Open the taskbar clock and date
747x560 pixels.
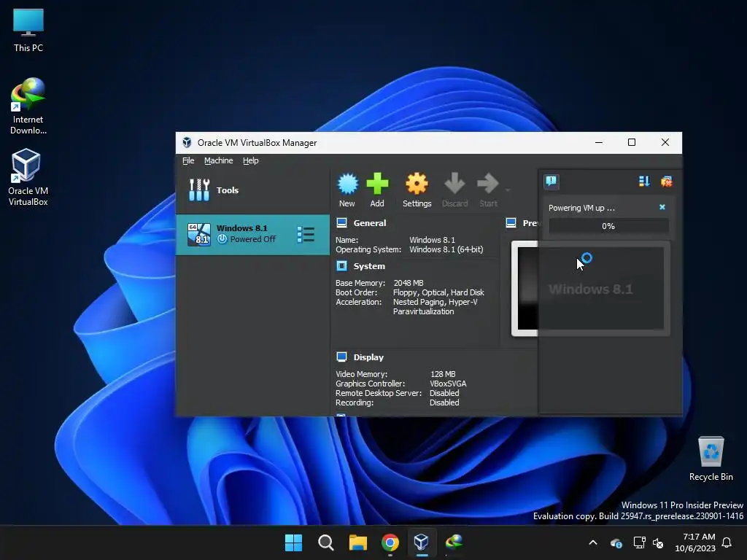tap(695, 542)
